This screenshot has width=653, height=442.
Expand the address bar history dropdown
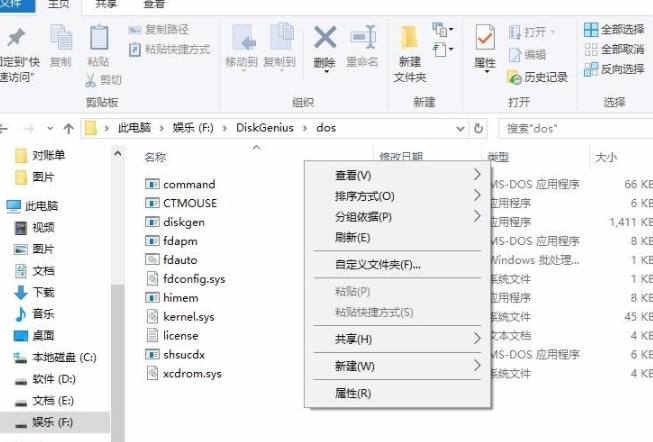point(460,129)
